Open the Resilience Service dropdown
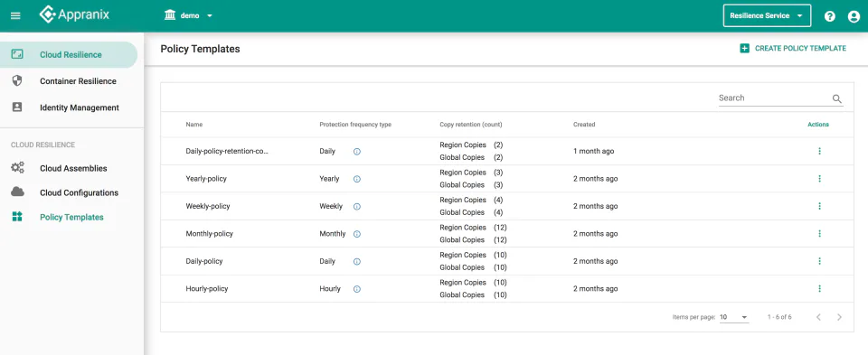The width and height of the screenshot is (868, 355). [767, 15]
